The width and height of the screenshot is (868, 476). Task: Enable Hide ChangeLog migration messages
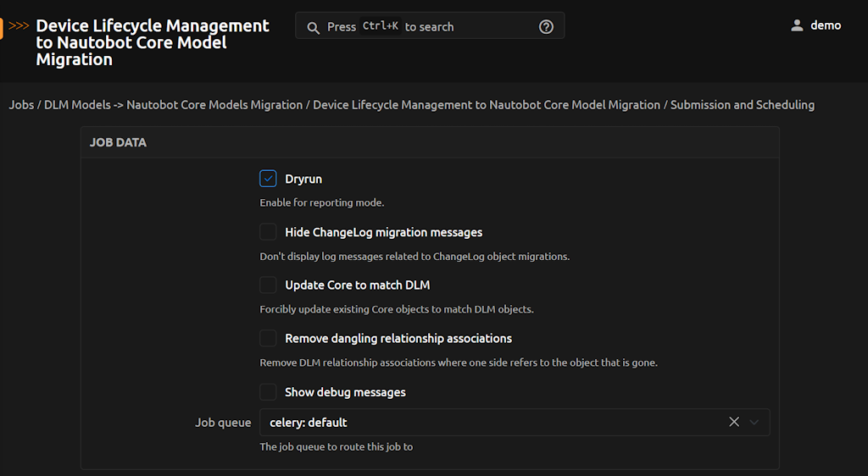[x=268, y=232]
